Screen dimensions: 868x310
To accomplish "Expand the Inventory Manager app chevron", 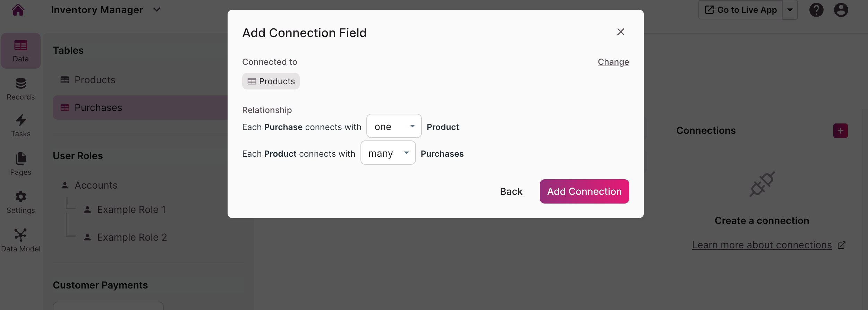I will click(x=157, y=10).
